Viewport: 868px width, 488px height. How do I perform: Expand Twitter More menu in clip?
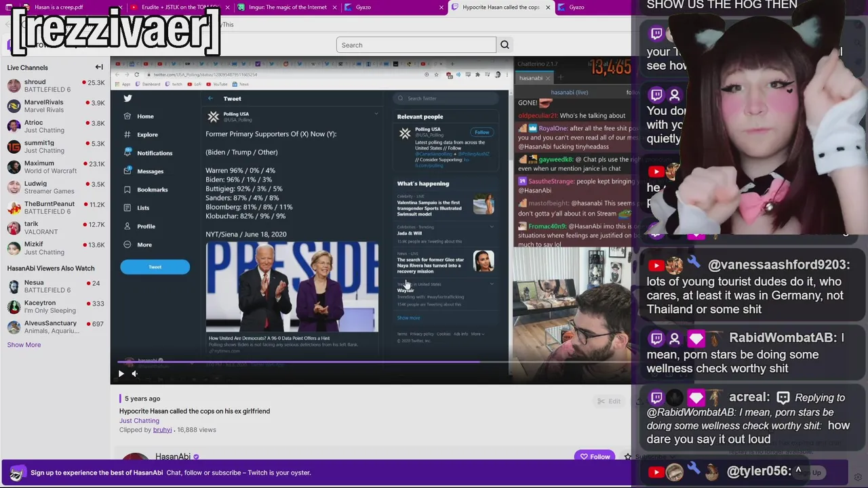pos(138,244)
